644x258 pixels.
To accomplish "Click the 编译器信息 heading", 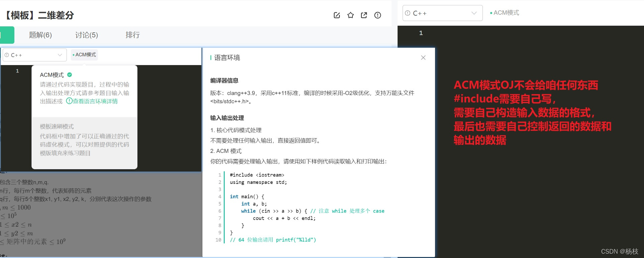I will 224,80.
